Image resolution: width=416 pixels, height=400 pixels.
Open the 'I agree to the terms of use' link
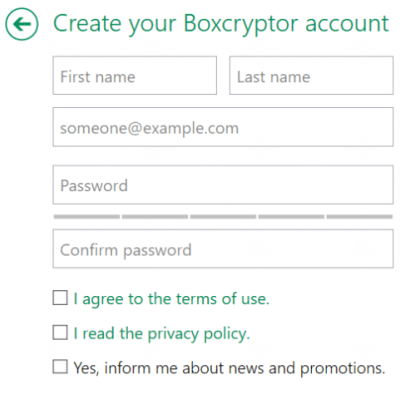(171, 299)
